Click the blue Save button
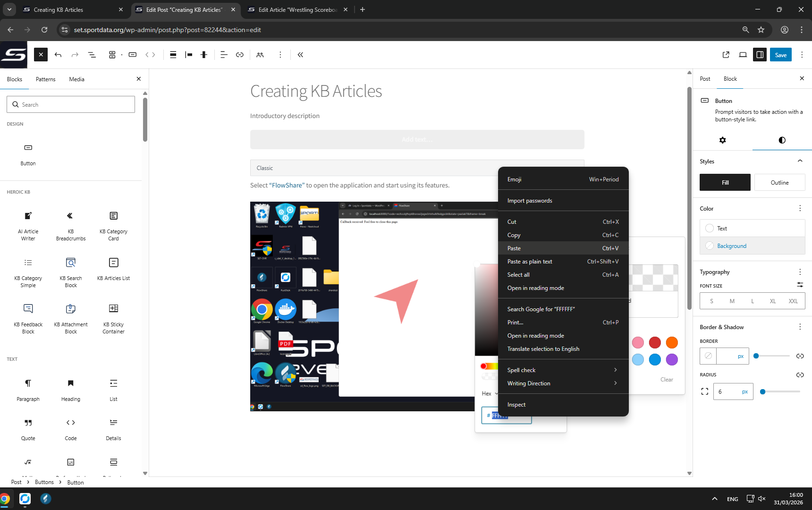812x510 pixels. 780,55
